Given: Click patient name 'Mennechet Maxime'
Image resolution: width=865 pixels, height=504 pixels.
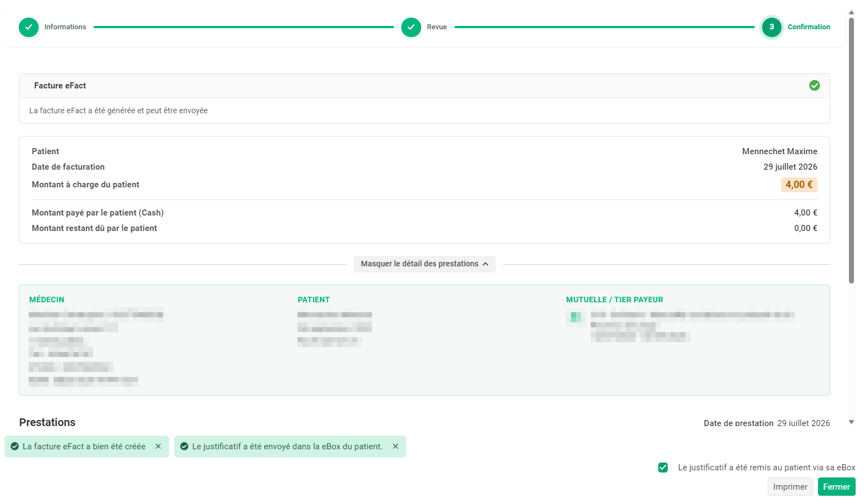Looking at the screenshot, I should click(x=779, y=151).
